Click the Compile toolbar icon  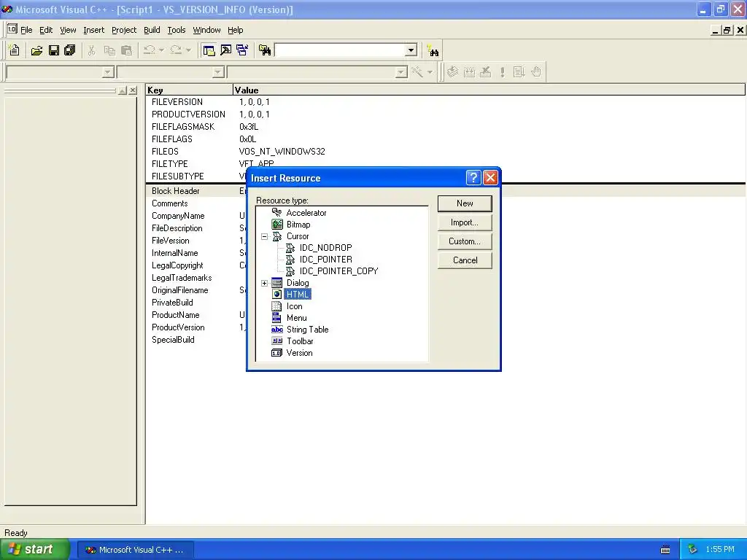(x=452, y=72)
